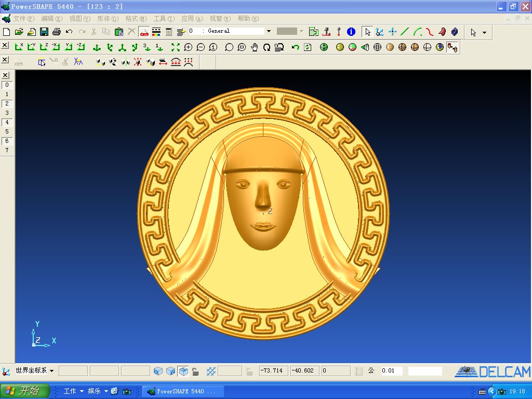Click the system tray clock 19:18
Viewport: 532px width, 399px height.
coord(517,392)
